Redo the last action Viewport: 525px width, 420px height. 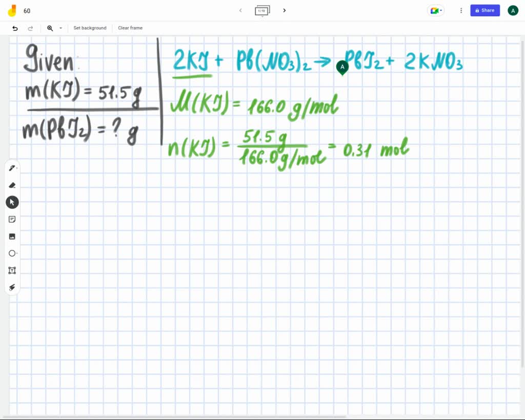(x=30, y=28)
